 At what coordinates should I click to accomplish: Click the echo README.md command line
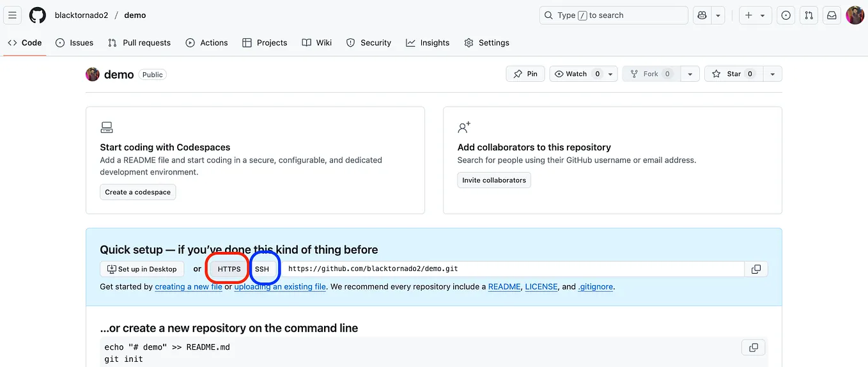click(167, 347)
